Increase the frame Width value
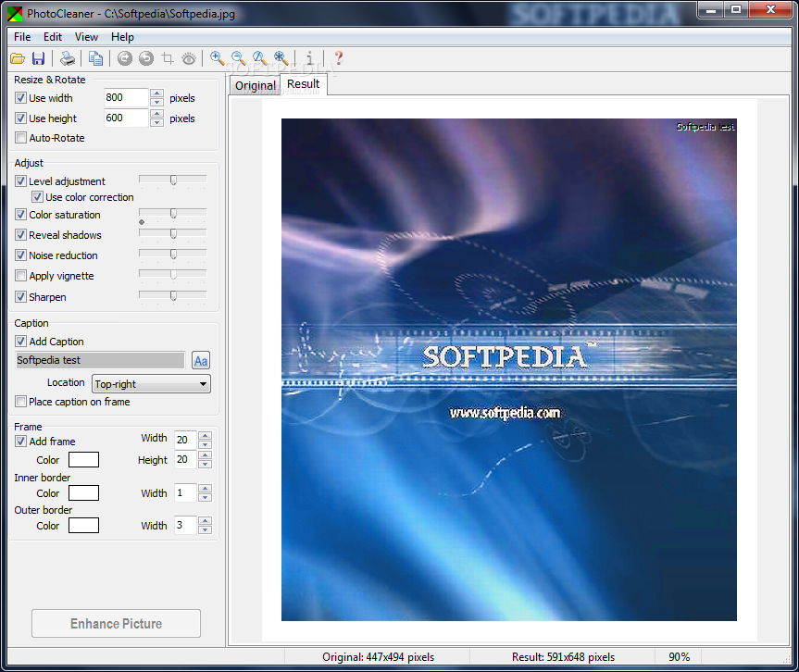The height and width of the screenshot is (672, 799). [205, 436]
